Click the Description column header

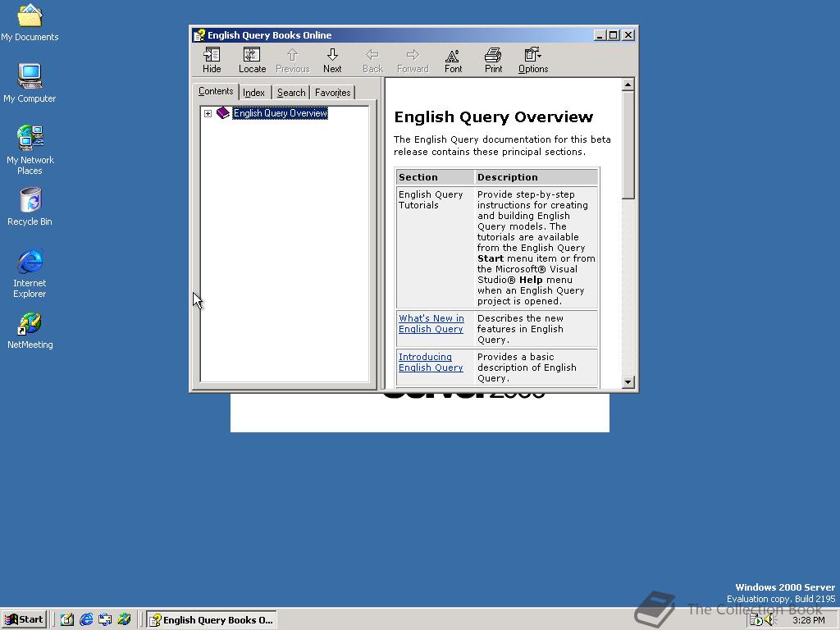(536, 177)
